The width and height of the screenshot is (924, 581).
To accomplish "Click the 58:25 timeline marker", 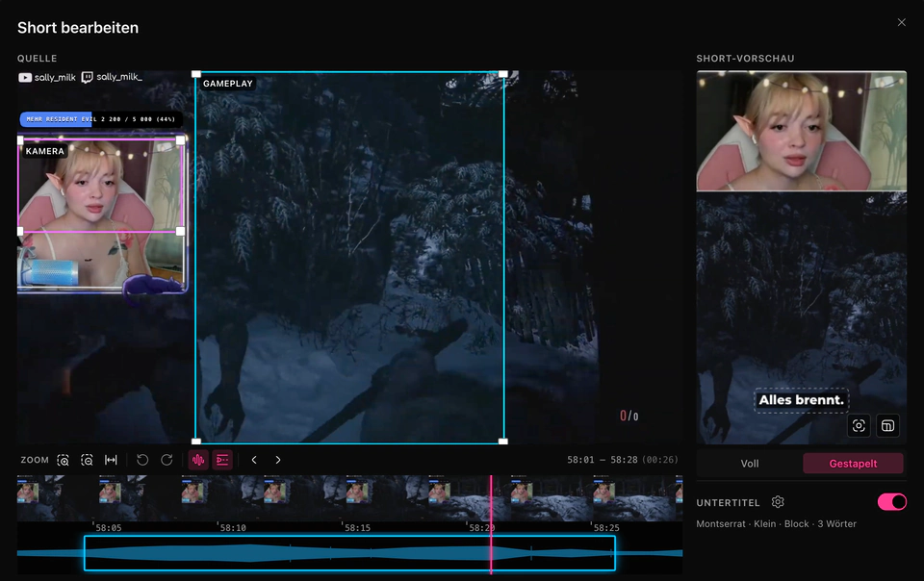I will pyautogui.click(x=606, y=528).
